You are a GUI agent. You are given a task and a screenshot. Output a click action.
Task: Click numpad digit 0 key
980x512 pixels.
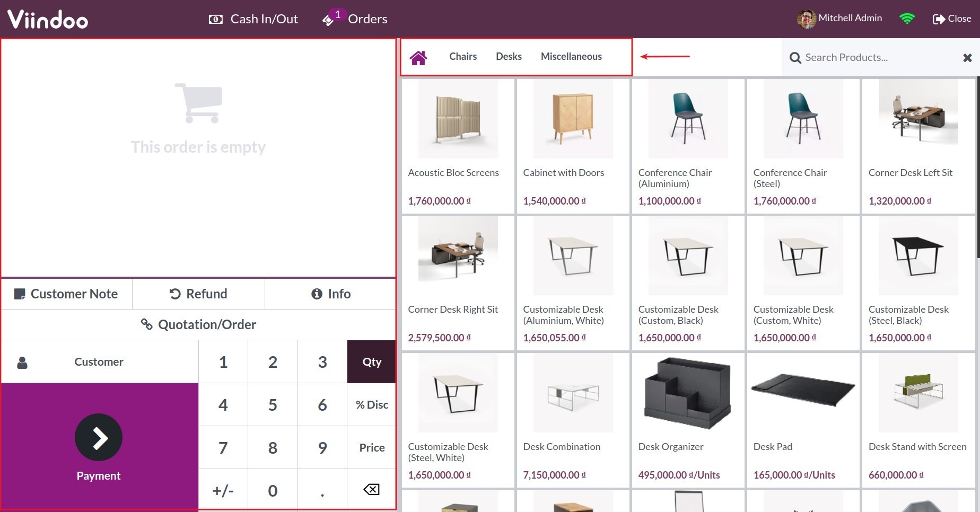(273, 490)
